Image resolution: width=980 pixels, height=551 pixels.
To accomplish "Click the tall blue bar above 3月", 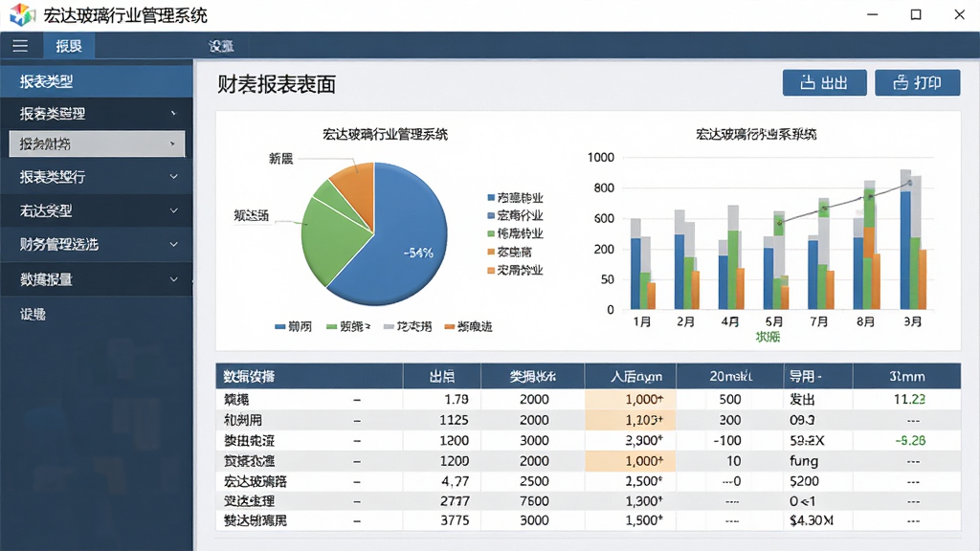I will 905,250.
